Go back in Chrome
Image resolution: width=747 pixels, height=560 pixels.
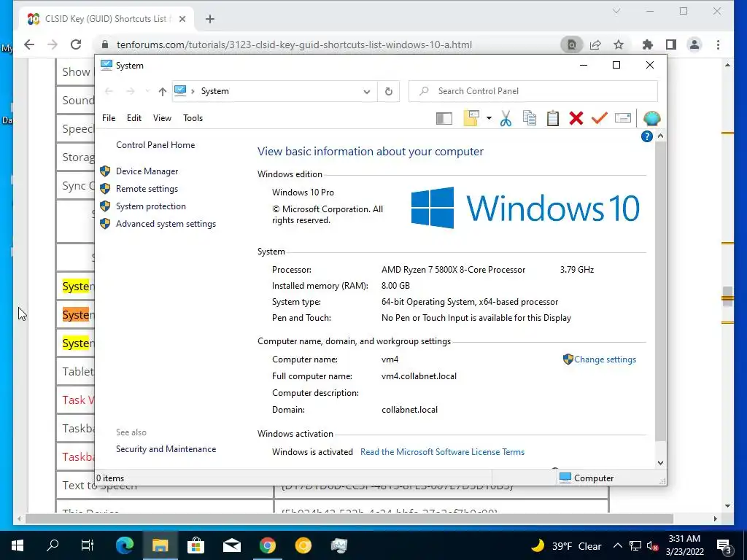[29, 44]
